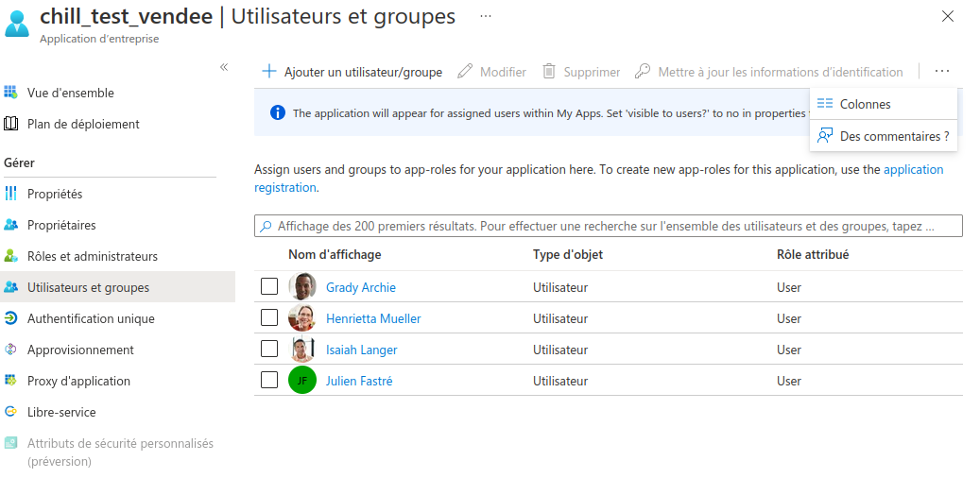Click Ajouter un utilisateur/groupe
This screenshot has width=980, height=478.
point(352,72)
